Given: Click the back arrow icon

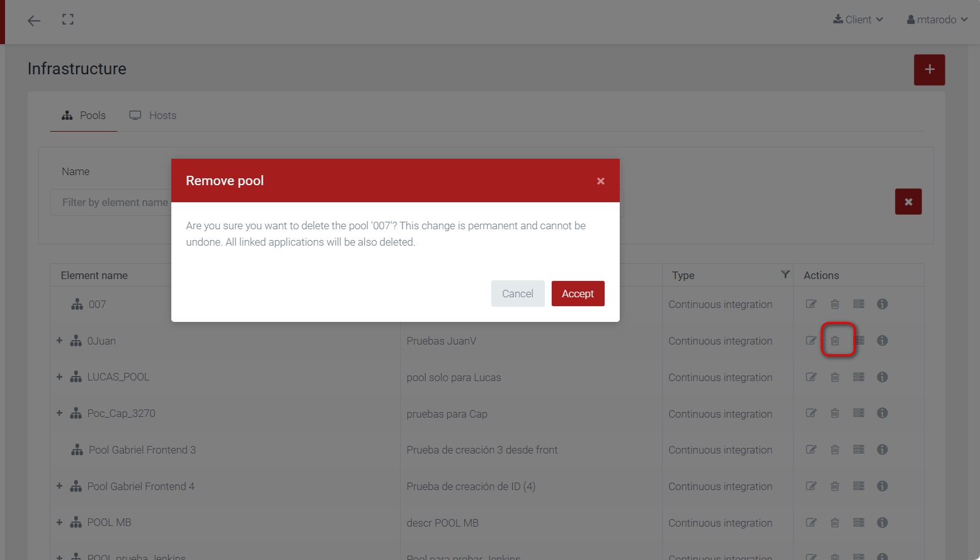Looking at the screenshot, I should coord(34,20).
